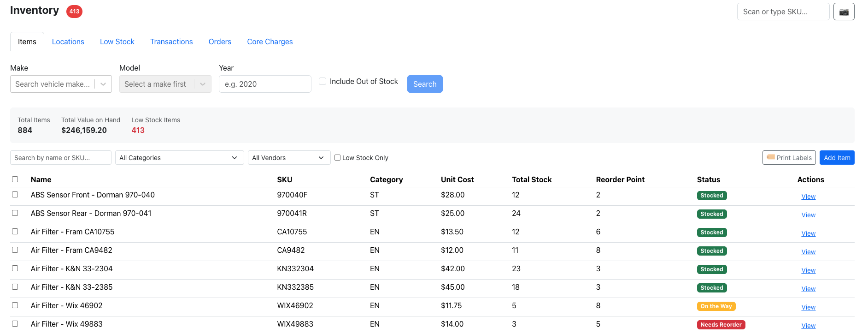Click the Add Item button
The image size is (868, 334).
coord(837,157)
